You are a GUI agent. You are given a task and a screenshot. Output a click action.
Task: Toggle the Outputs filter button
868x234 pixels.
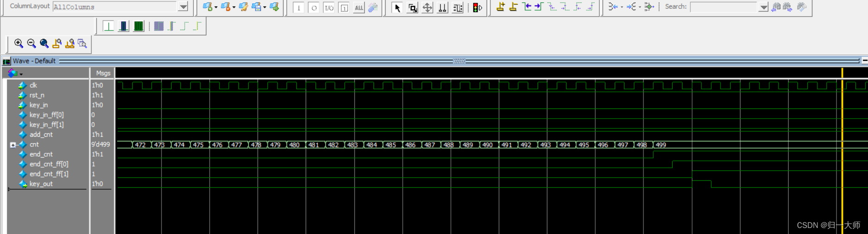pyautogui.click(x=314, y=8)
